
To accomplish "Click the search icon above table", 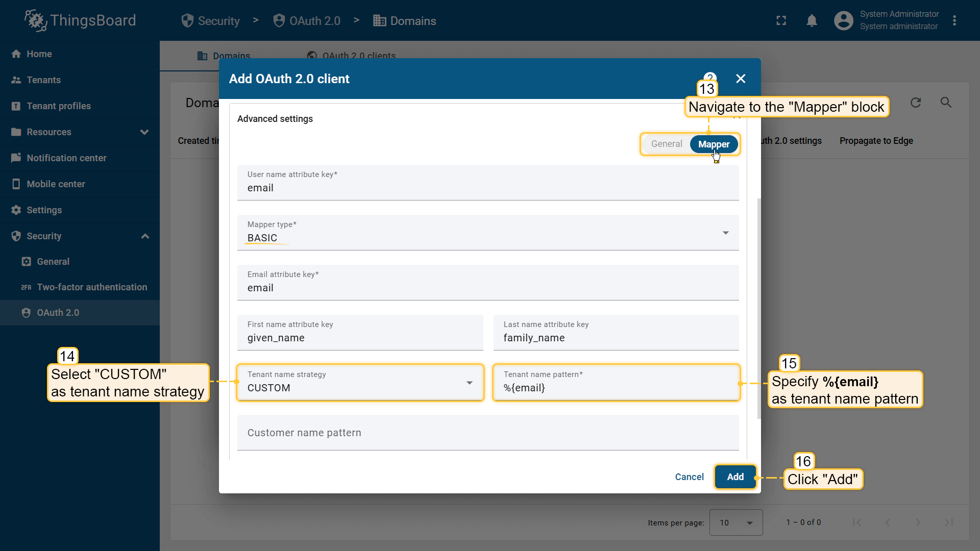I will pos(946,103).
